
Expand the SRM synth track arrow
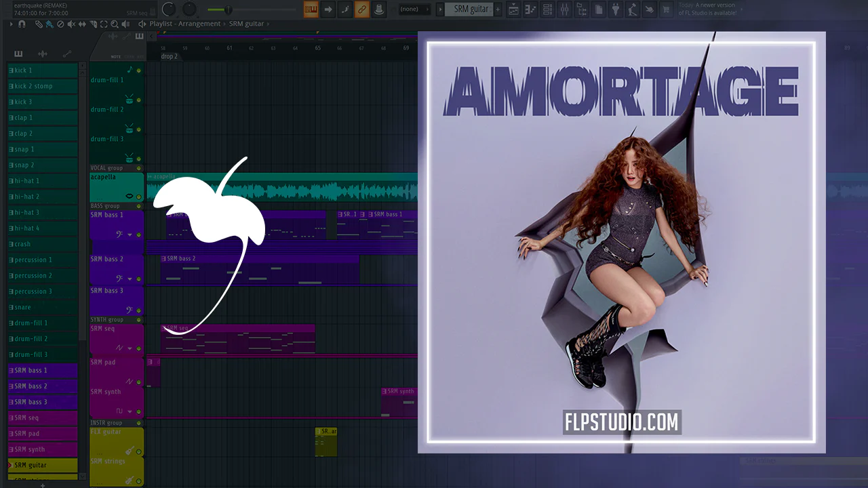[x=130, y=411]
